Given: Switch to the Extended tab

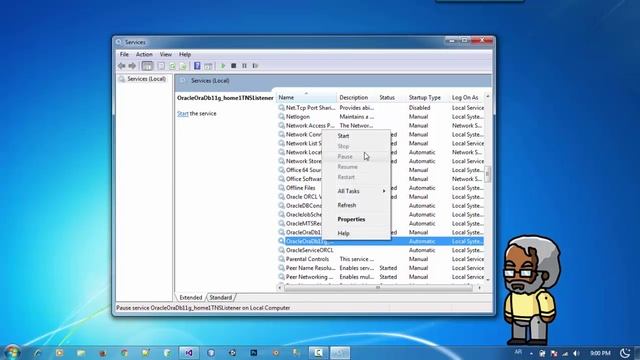Looking at the screenshot, I should click(191, 298).
